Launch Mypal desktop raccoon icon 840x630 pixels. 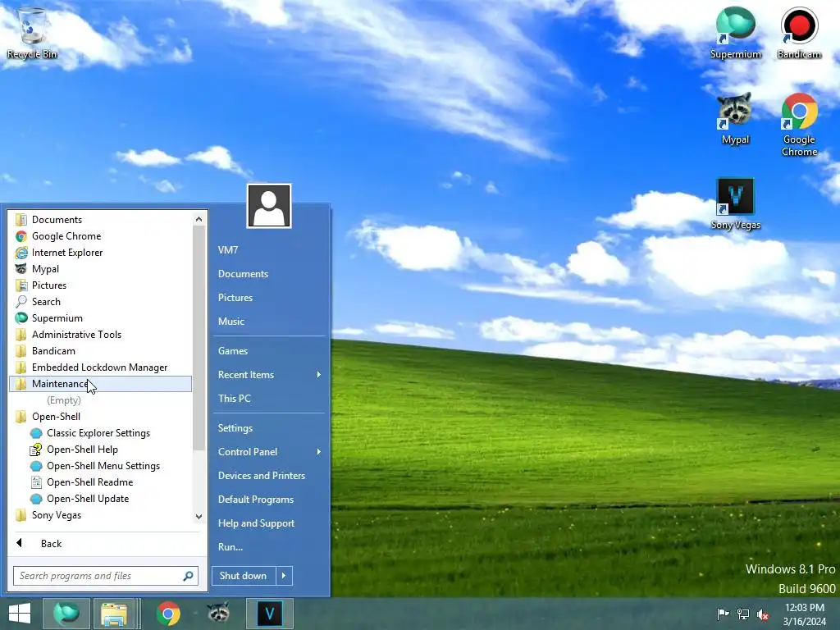tap(735, 118)
